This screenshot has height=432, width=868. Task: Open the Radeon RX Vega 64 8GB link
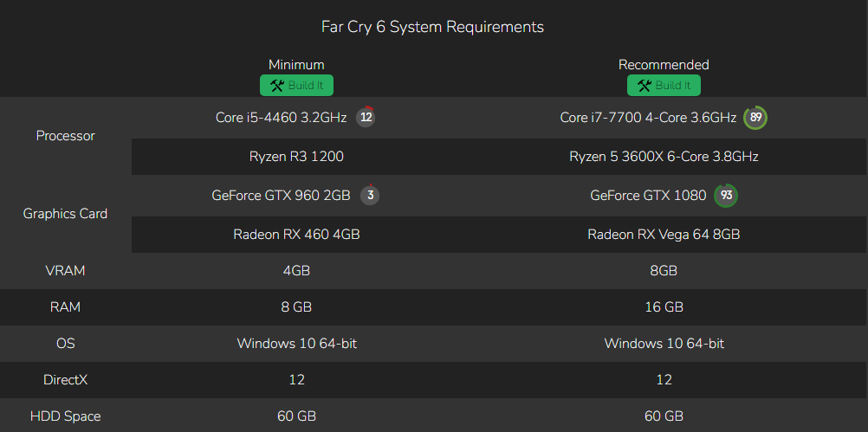point(664,235)
